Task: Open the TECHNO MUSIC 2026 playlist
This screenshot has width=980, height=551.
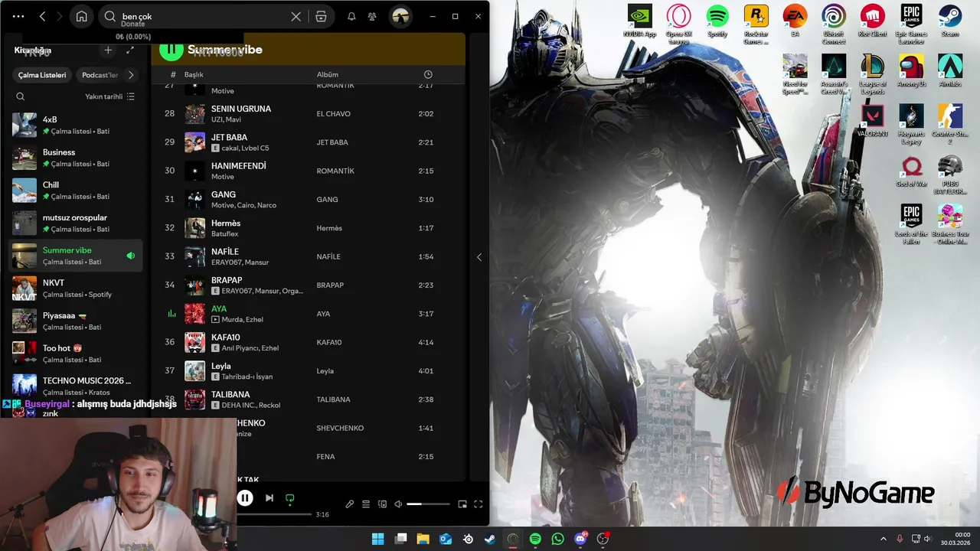Action: coord(74,386)
